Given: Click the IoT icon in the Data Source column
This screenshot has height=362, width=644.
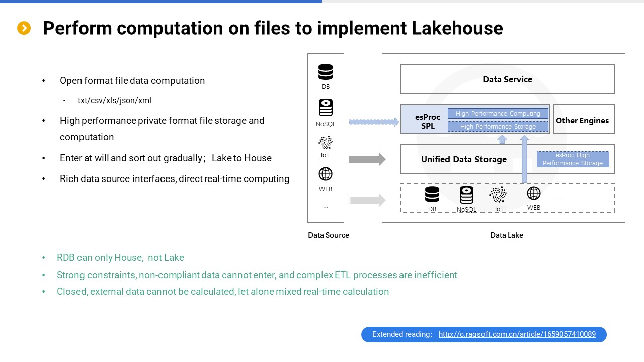Looking at the screenshot, I should [x=326, y=143].
